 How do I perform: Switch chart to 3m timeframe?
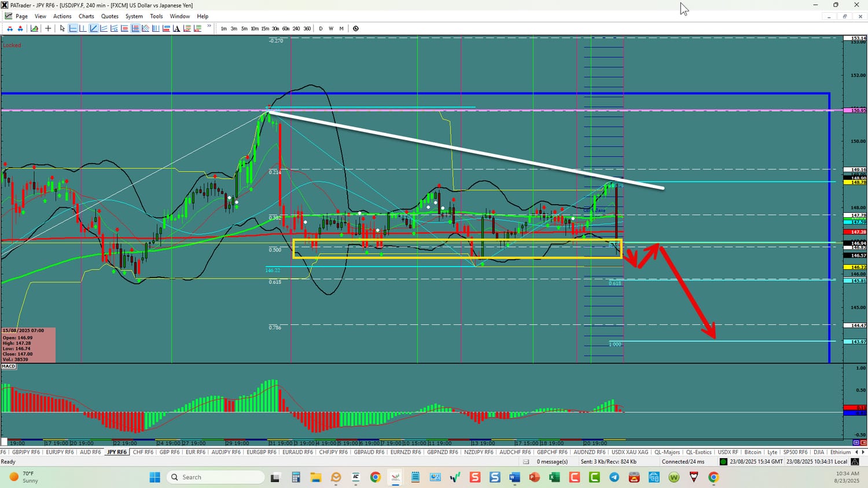click(x=234, y=28)
